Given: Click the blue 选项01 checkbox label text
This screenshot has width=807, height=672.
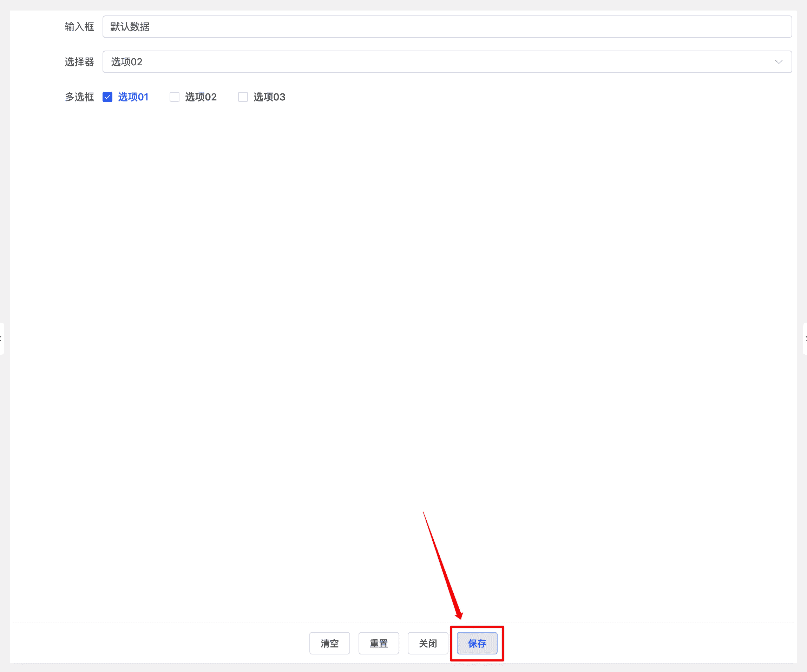Looking at the screenshot, I should pos(133,97).
